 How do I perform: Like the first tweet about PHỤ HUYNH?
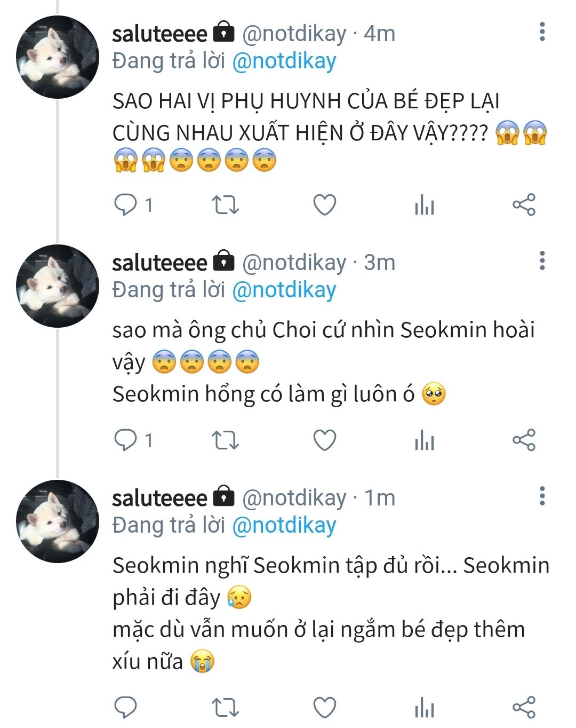(x=324, y=205)
